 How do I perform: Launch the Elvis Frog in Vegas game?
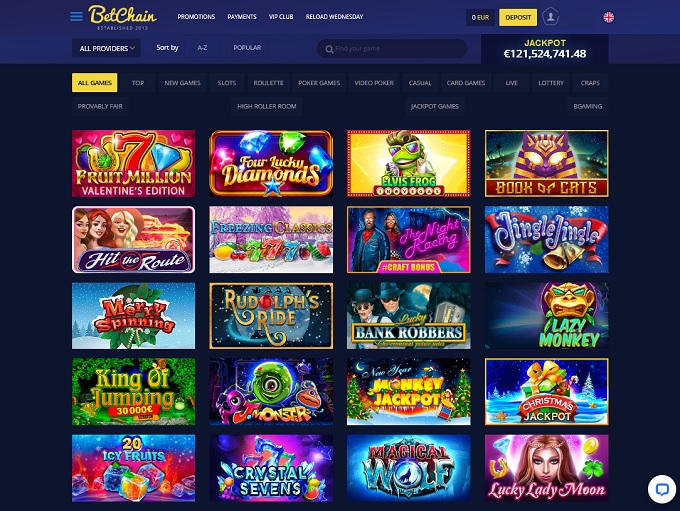pos(409,164)
